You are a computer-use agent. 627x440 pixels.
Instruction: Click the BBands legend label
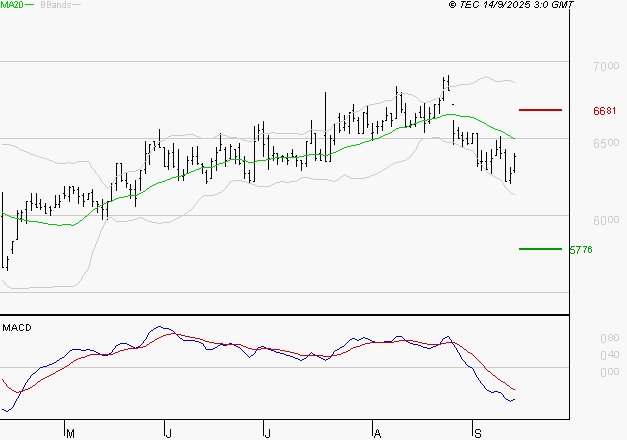56,5
